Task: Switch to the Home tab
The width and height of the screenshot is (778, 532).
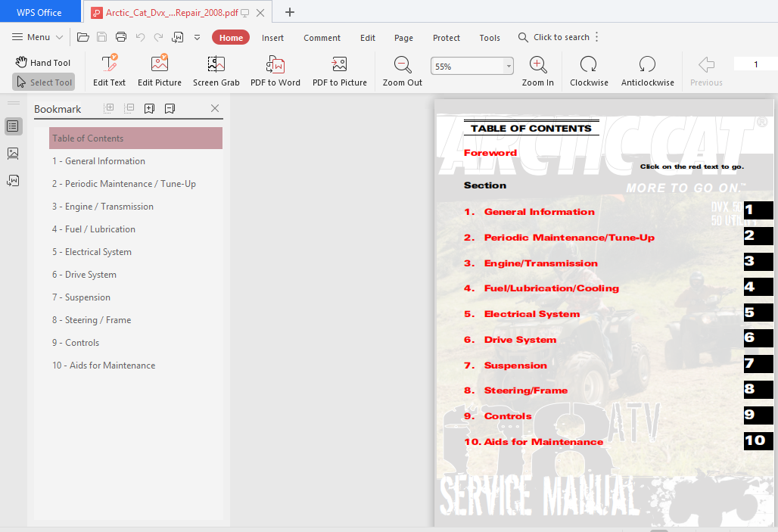Action: click(231, 38)
